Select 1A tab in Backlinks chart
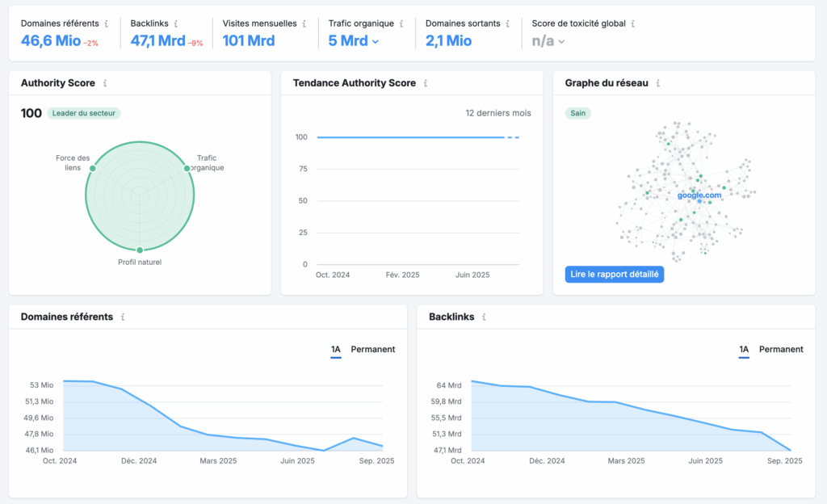The width and height of the screenshot is (827, 504). [744, 350]
